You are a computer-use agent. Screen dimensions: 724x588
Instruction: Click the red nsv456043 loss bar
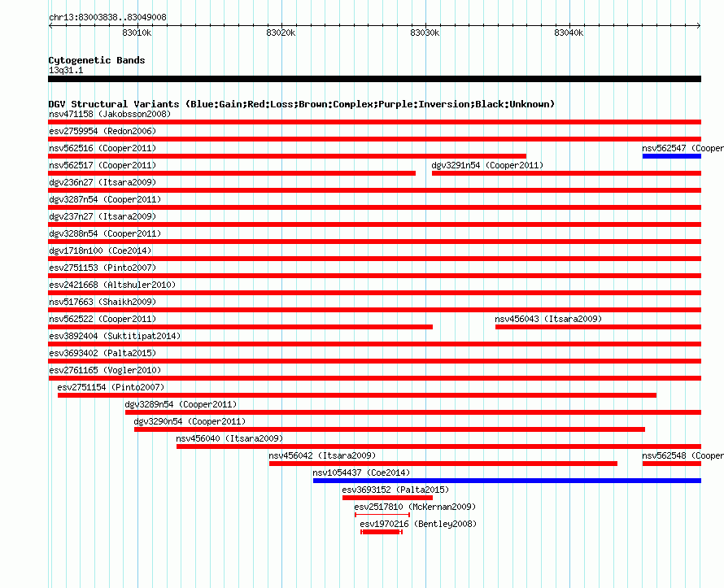598,327
